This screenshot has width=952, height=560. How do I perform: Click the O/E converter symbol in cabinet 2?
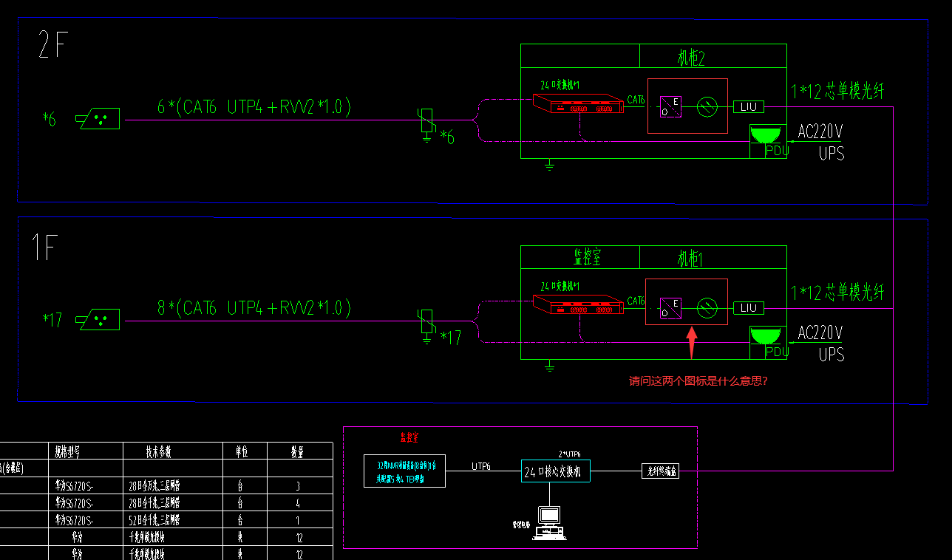671,106
